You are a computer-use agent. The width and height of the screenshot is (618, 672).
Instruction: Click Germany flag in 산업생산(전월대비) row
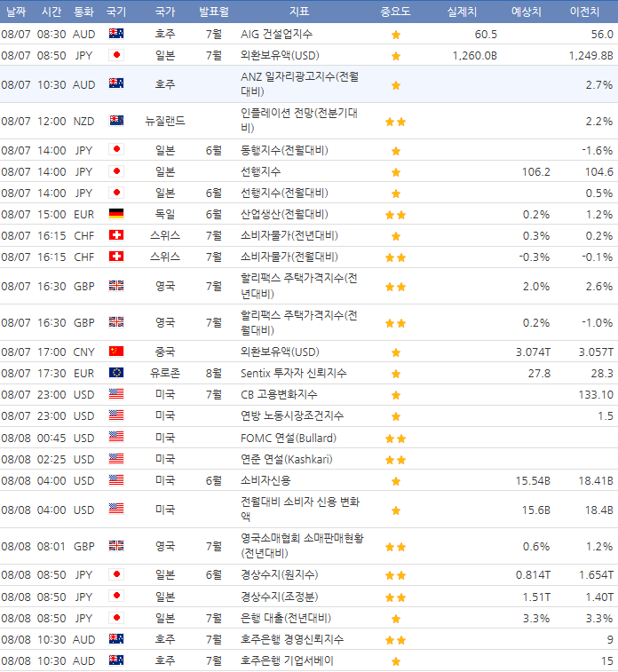(x=116, y=213)
